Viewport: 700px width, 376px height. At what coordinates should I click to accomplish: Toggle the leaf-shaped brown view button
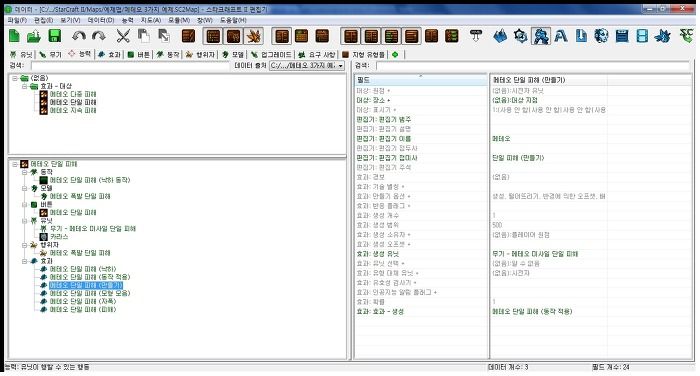[x=254, y=36]
